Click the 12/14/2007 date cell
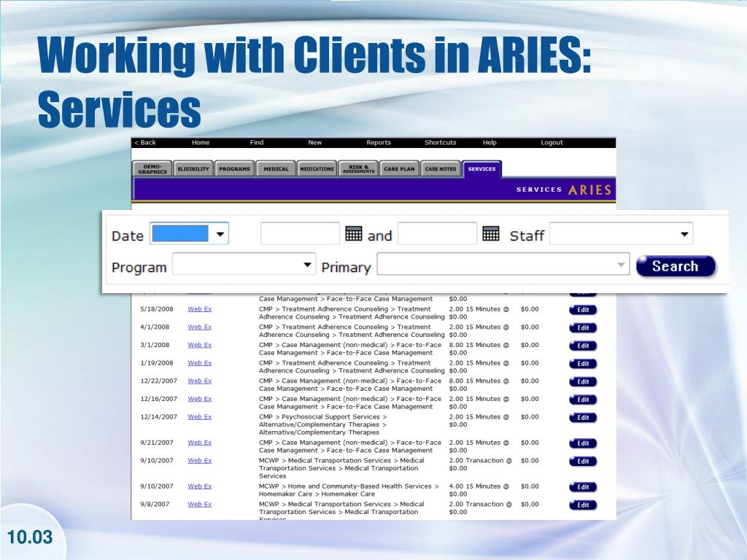This screenshot has height=560, width=747. coord(158,416)
